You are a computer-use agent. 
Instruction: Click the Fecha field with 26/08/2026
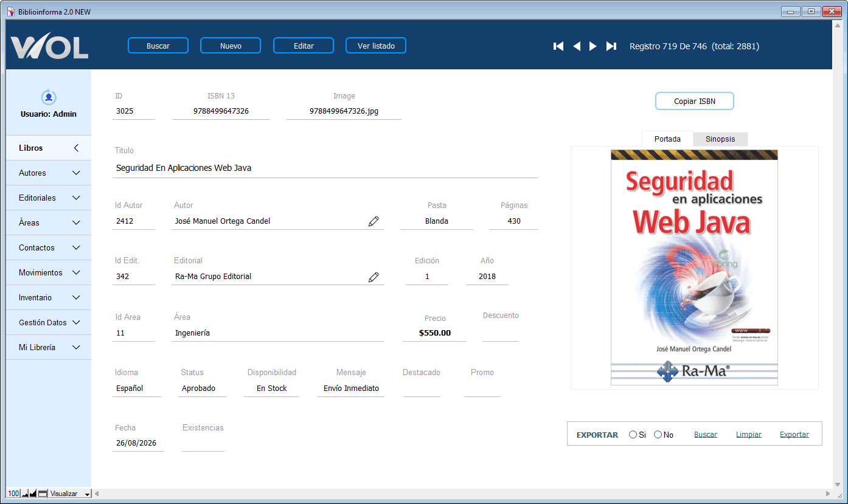(x=138, y=443)
